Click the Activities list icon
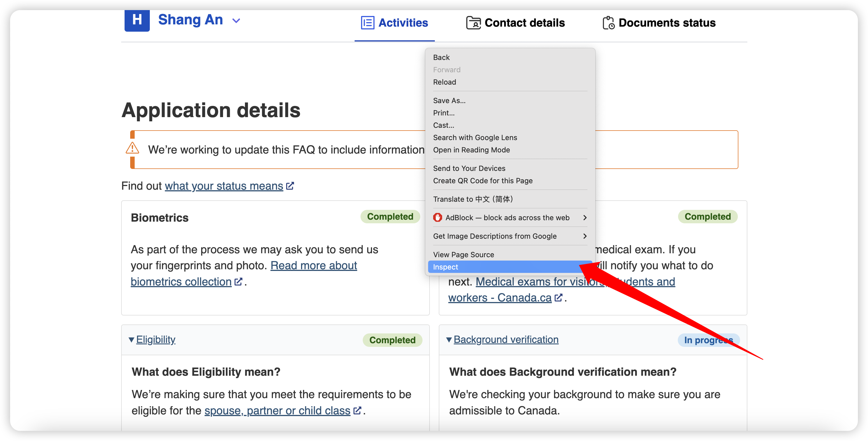 pos(367,23)
